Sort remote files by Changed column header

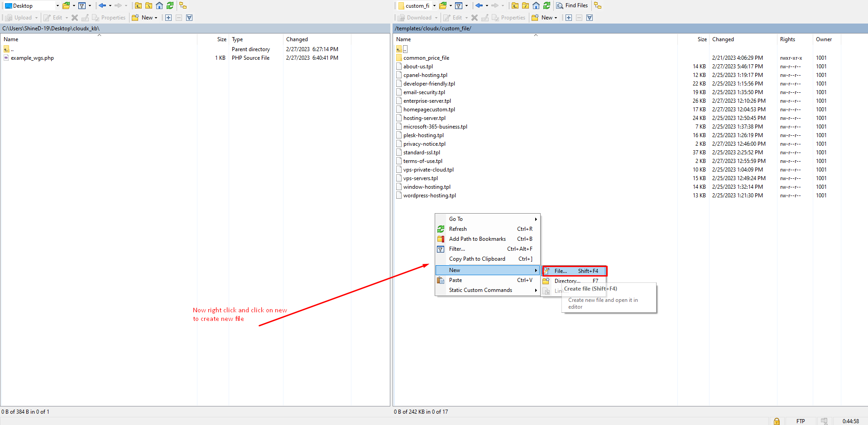pos(723,39)
